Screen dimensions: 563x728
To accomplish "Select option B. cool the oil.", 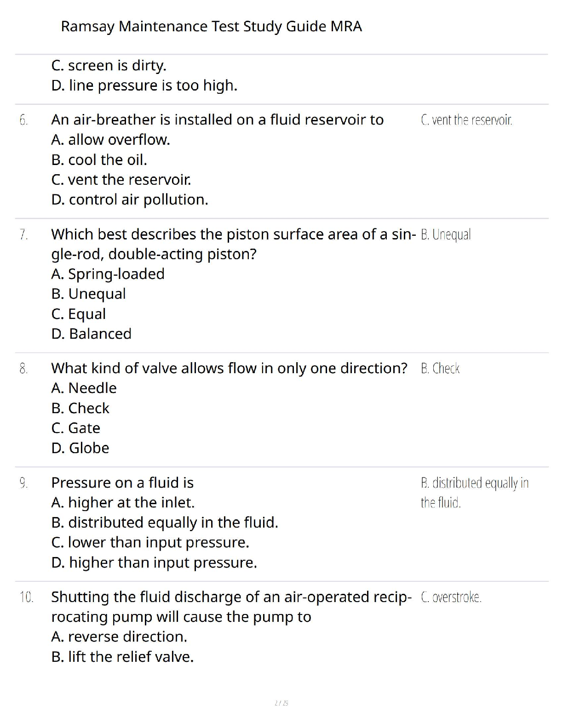I will (x=99, y=160).
